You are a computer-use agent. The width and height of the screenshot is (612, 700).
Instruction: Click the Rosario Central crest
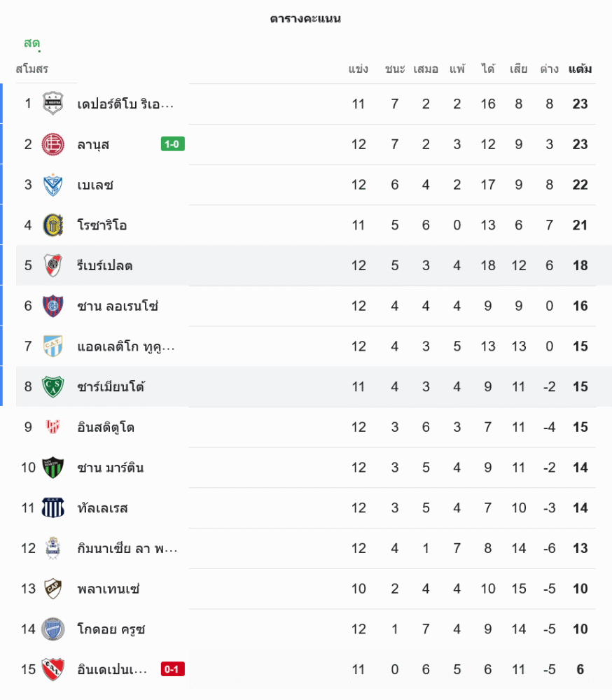[x=53, y=225]
